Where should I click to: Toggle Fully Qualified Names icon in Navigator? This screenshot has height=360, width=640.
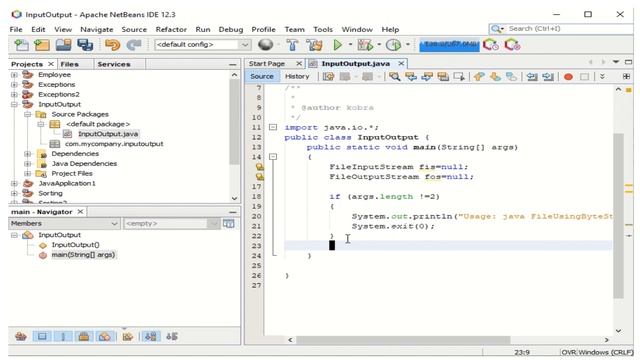[128, 337]
